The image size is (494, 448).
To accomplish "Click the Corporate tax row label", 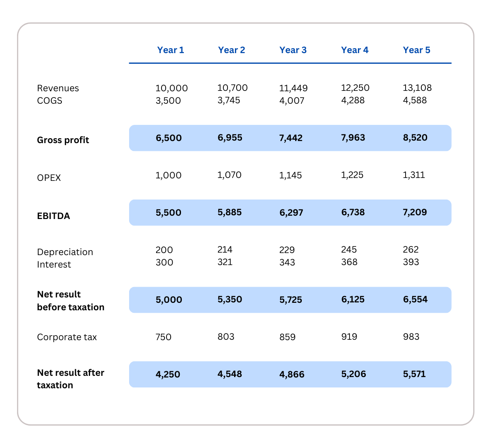I will tap(67, 337).
